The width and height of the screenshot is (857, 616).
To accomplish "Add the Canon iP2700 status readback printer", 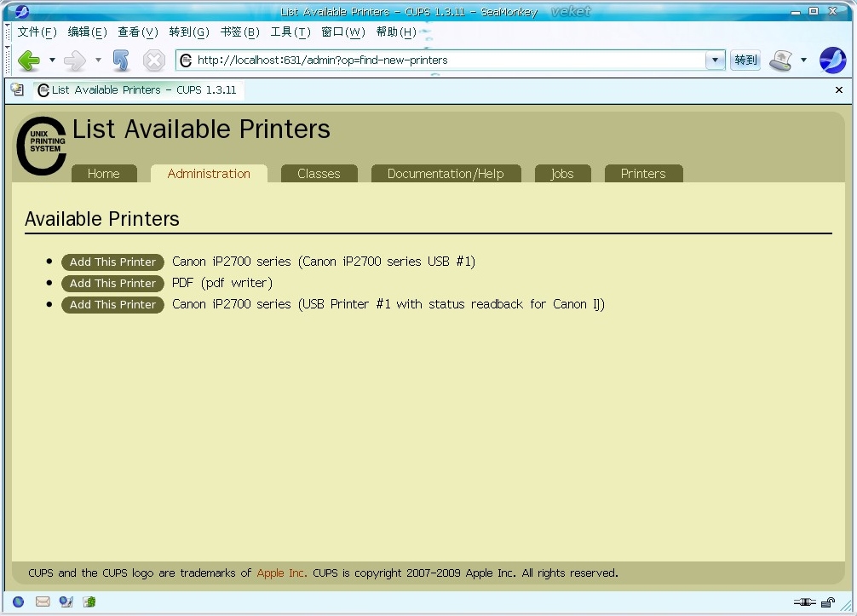I will click(112, 305).
